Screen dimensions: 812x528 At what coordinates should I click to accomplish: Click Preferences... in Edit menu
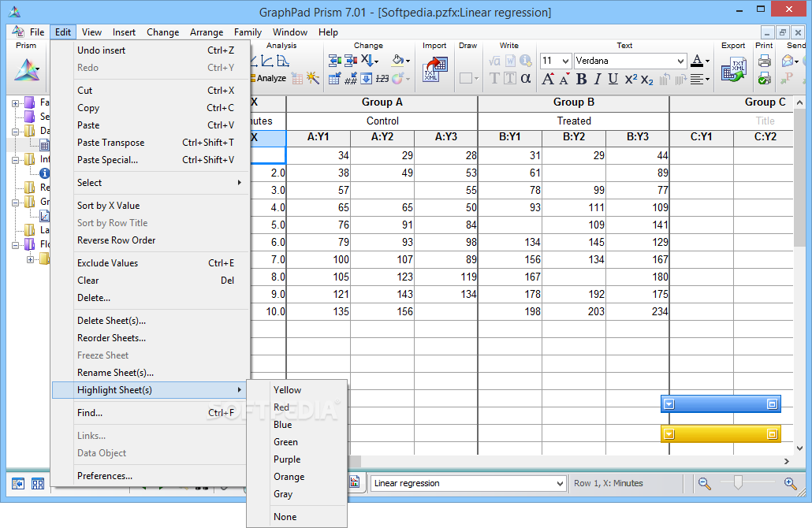[x=151, y=476]
